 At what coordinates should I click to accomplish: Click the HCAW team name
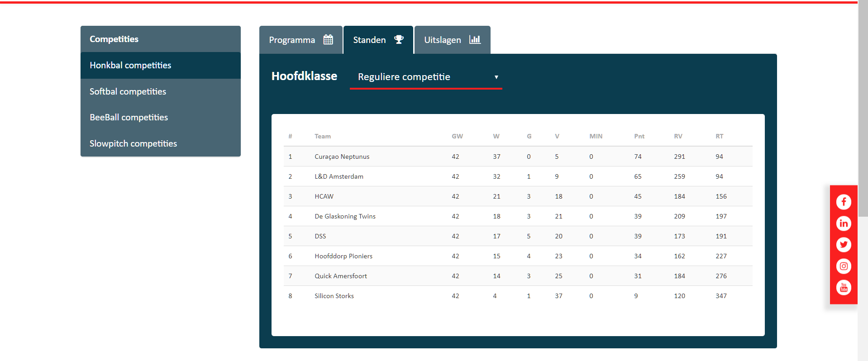point(324,196)
